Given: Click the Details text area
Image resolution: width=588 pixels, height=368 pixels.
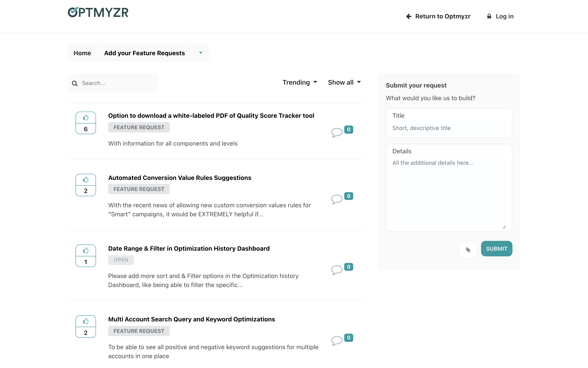Looking at the screenshot, I should [x=449, y=188].
